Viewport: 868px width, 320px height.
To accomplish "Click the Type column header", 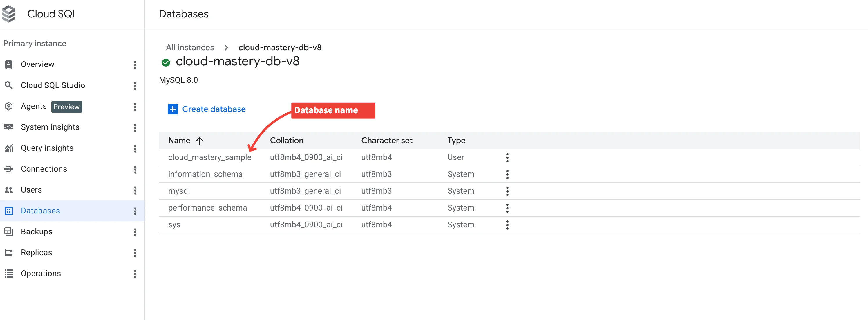I will click(x=456, y=141).
